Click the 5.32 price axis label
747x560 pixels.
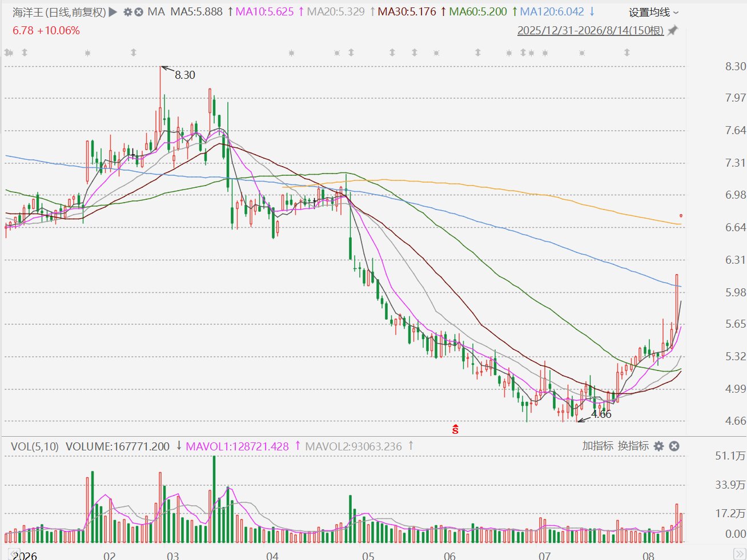coord(736,356)
